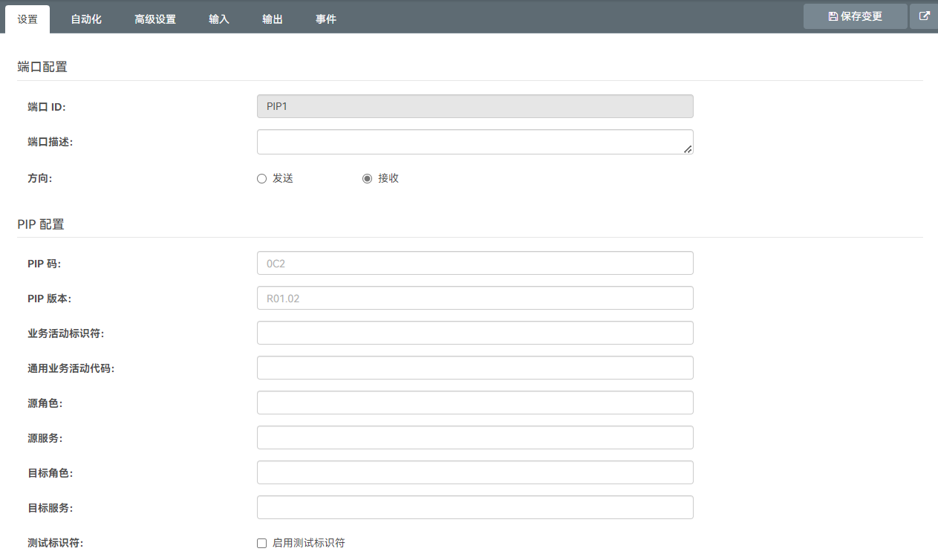Click the 源角色 input field
The image size is (938, 560).
coord(475,403)
